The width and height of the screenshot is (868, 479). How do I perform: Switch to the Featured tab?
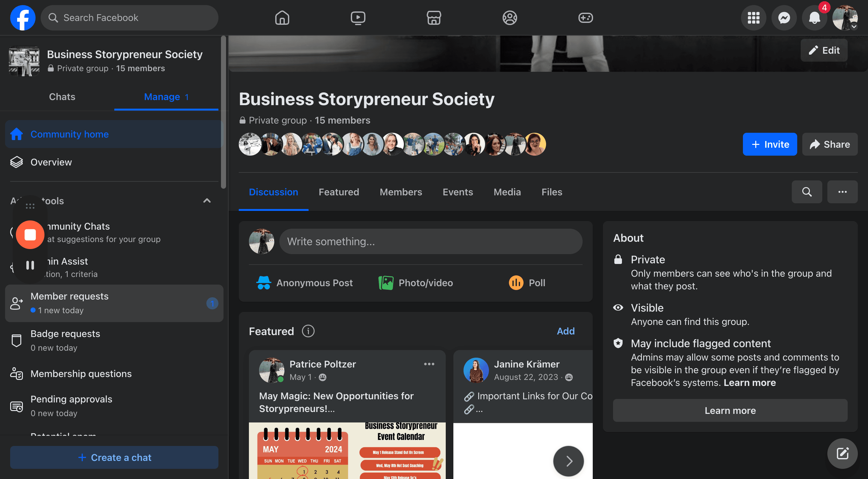[x=339, y=192]
